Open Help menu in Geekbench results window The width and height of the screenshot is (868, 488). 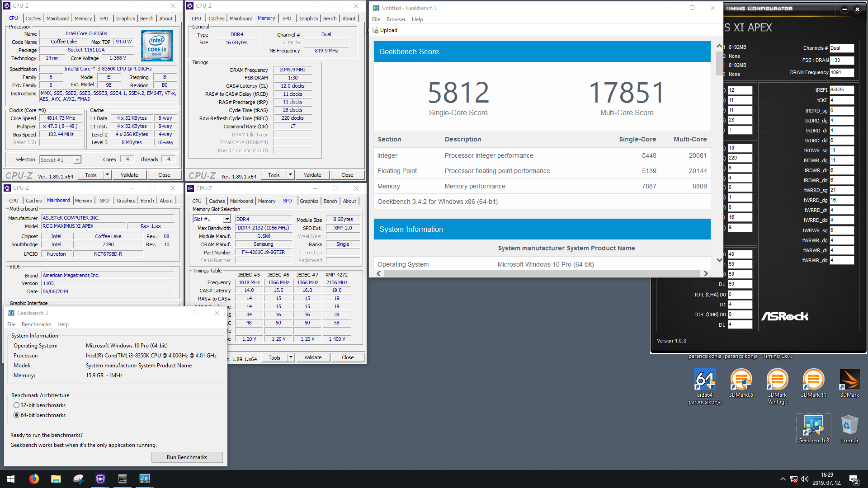tap(417, 19)
